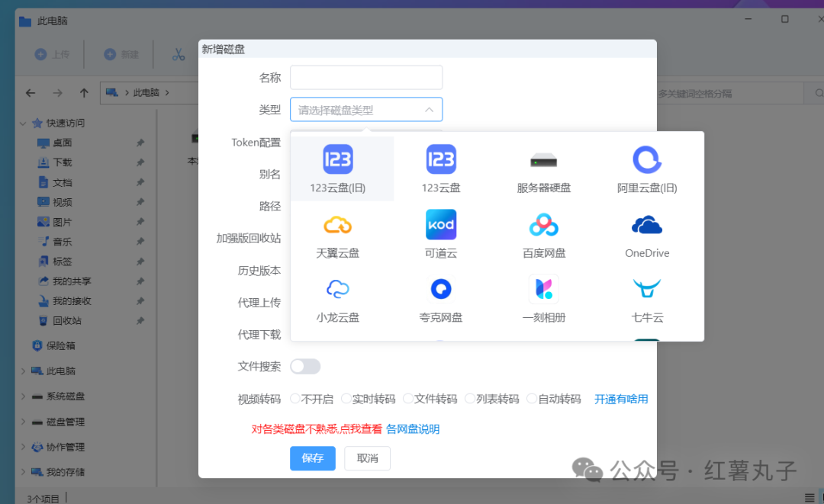Go back with the left arrow
This screenshot has height=504, width=824.
point(31,93)
